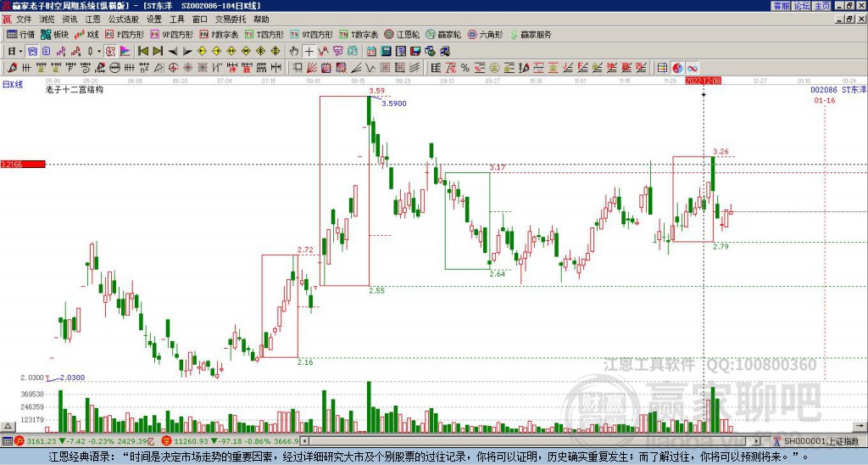Click the 客服 button in title bar
The height and width of the screenshot is (465, 868).
(x=781, y=6)
